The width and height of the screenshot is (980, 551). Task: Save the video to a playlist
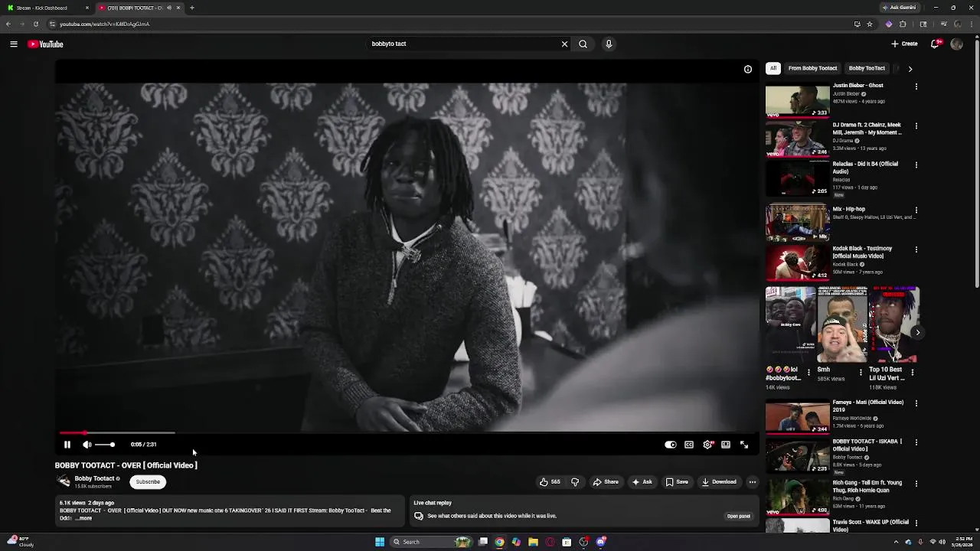tap(677, 482)
